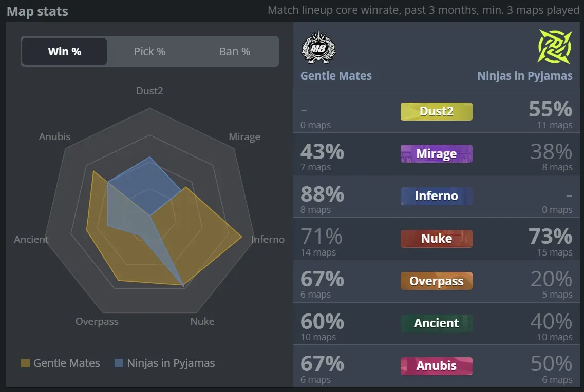Open the Gentle Mates team page link
The height and width of the screenshot is (392, 584).
pos(336,75)
